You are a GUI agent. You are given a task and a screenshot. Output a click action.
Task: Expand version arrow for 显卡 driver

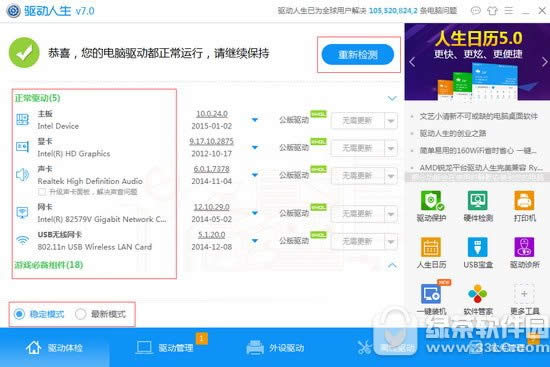point(255,147)
